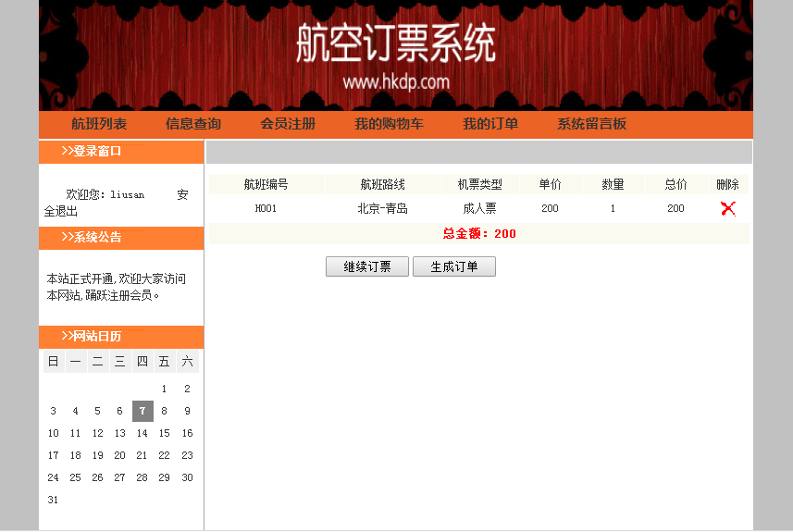Click the >>登录窗口 panel heading
Image resolution: width=793 pixels, height=532 pixels.
92,151
